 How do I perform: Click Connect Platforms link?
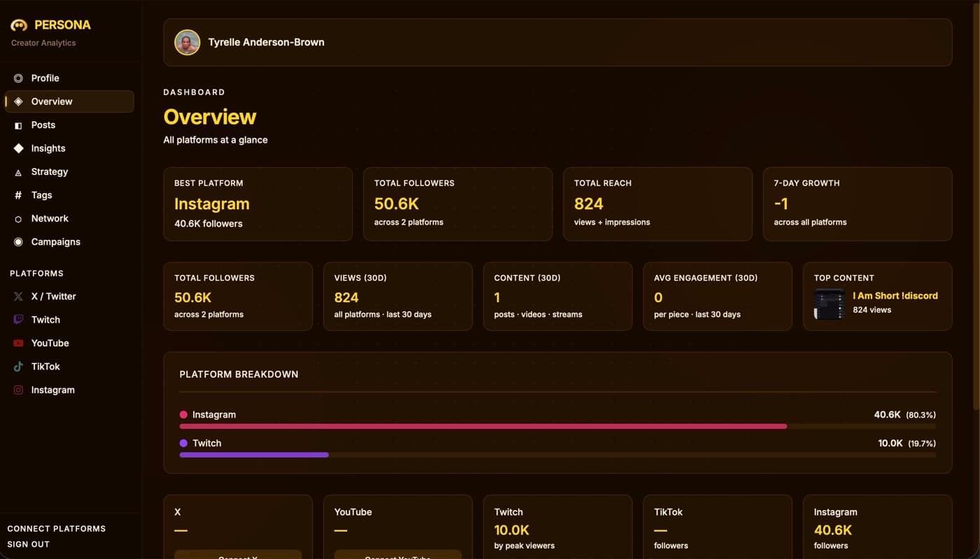(56, 529)
